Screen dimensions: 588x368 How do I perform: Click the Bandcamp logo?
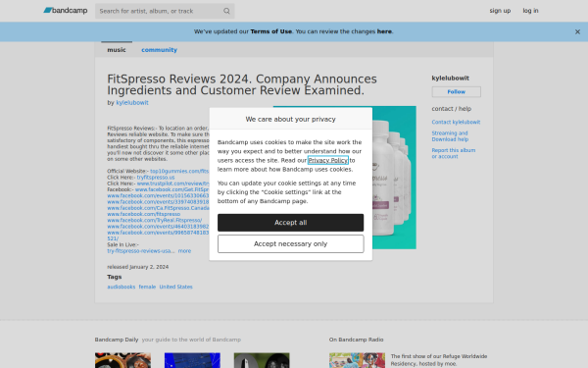[x=66, y=11]
